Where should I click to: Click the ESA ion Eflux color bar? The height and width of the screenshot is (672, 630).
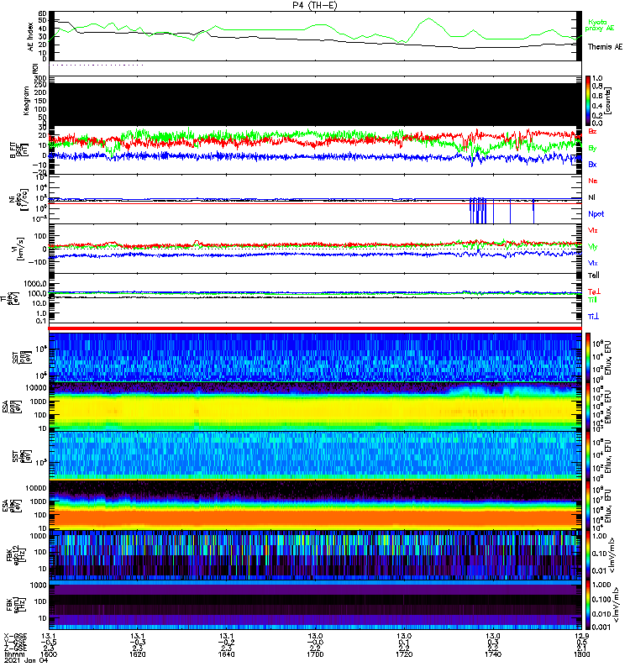coord(588,407)
